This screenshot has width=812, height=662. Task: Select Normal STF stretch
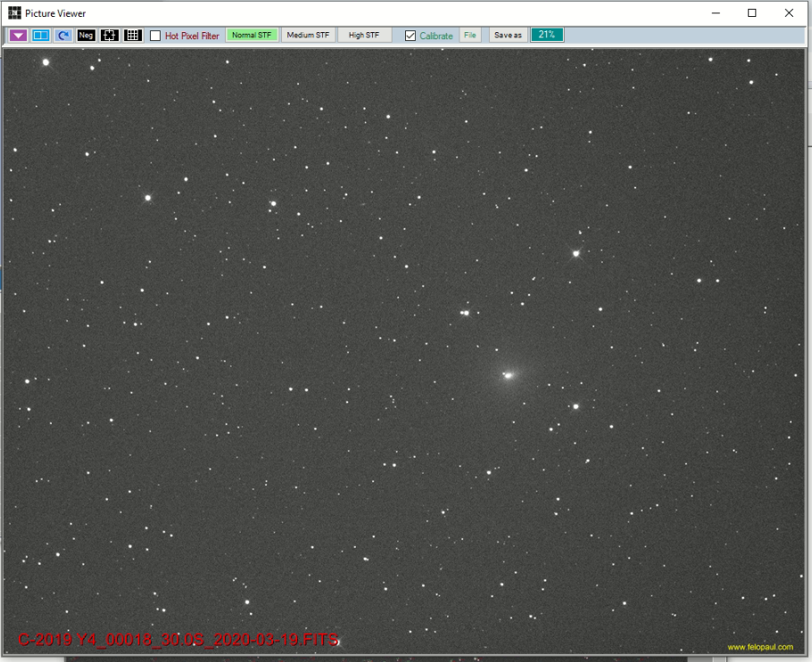pyautogui.click(x=252, y=36)
